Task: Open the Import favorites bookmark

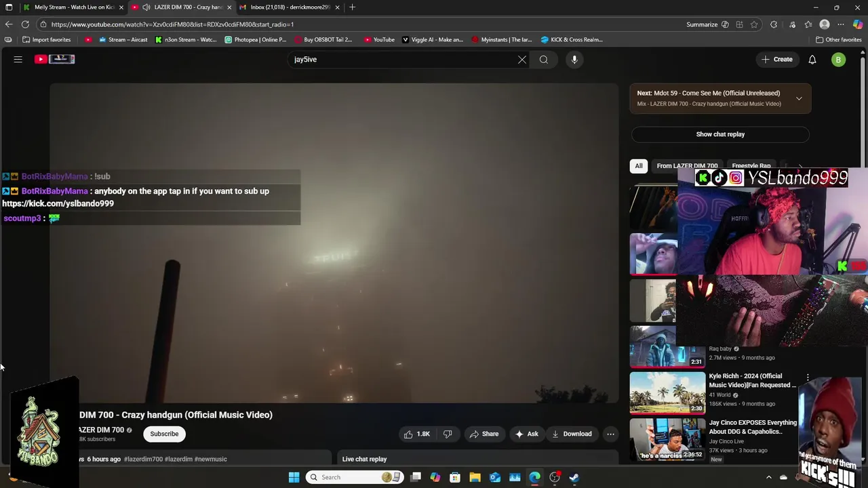Action: pyautogui.click(x=47, y=39)
